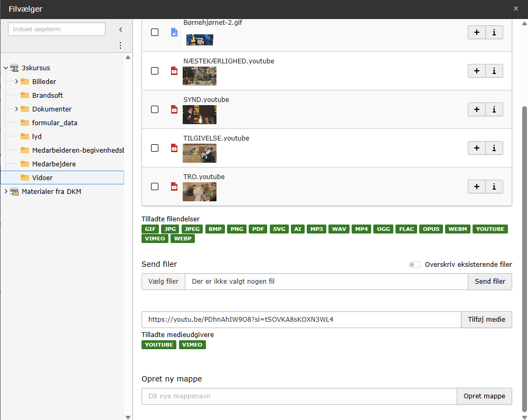
Task: Tick the Børnehjørnet-2.gif checkbox
Action: pyautogui.click(x=155, y=32)
